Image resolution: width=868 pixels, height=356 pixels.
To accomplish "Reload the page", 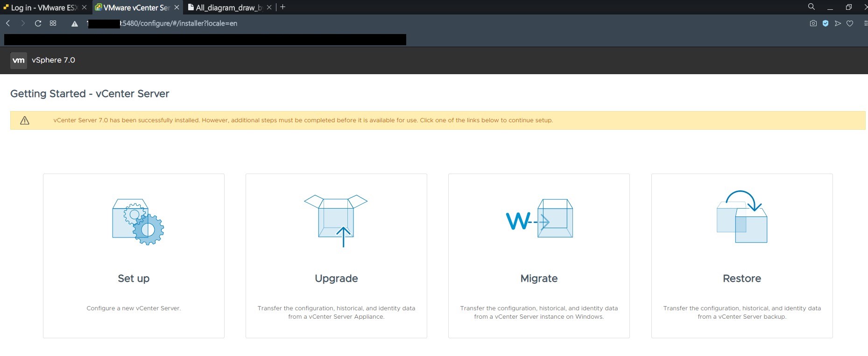I will pyautogui.click(x=38, y=23).
